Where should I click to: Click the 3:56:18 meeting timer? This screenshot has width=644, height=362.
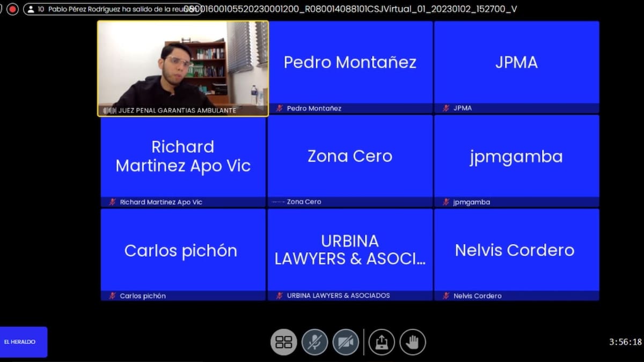coord(625,342)
